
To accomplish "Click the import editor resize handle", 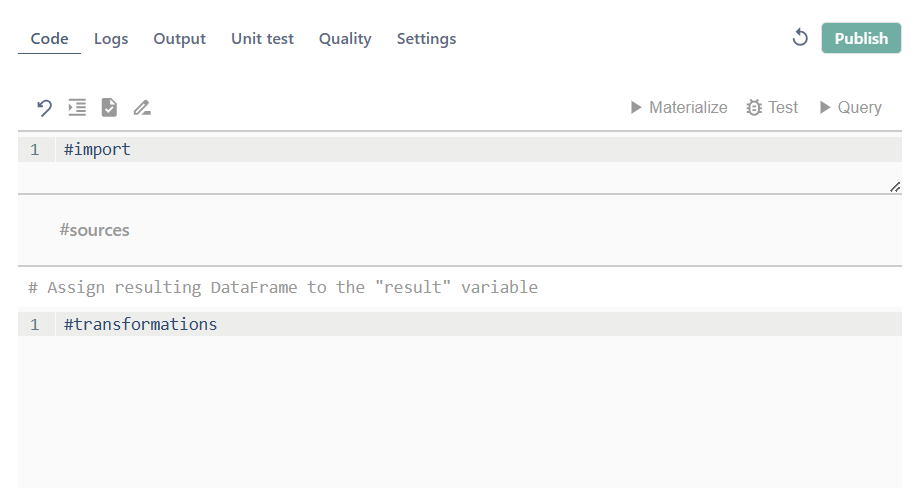I will 895,187.
